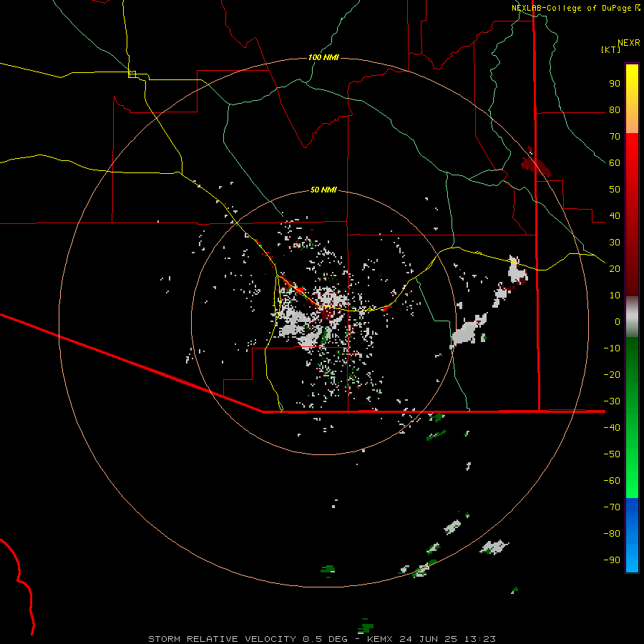The height and width of the screenshot is (644, 644).
Task: Click the 80 value on velocity scale
Action: 615,110
